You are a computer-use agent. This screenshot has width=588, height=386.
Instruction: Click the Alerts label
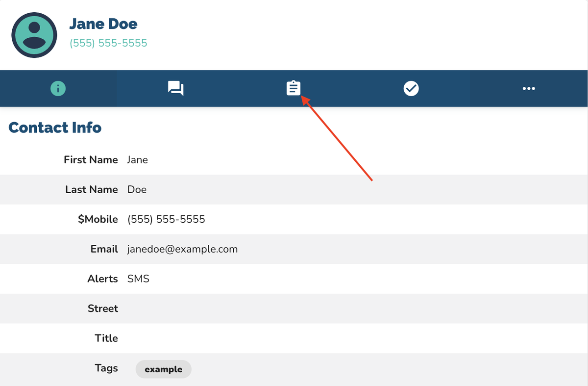103,279
